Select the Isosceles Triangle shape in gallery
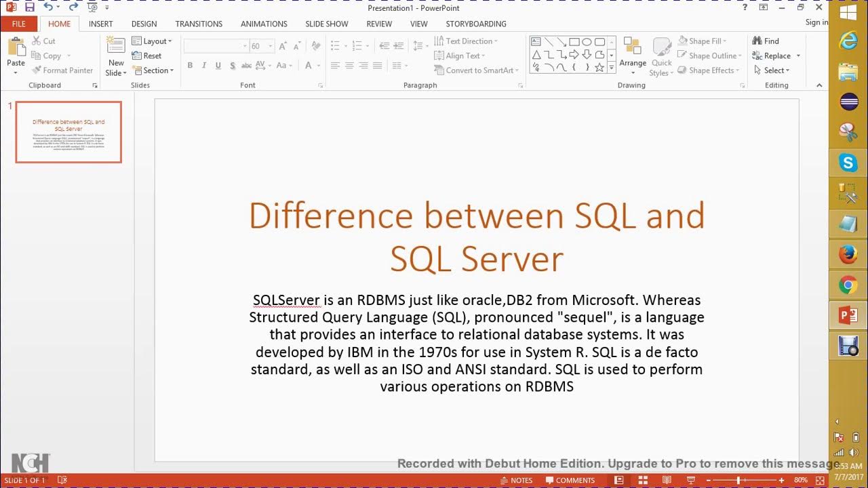The height and width of the screenshot is (488, 868). 536,54
